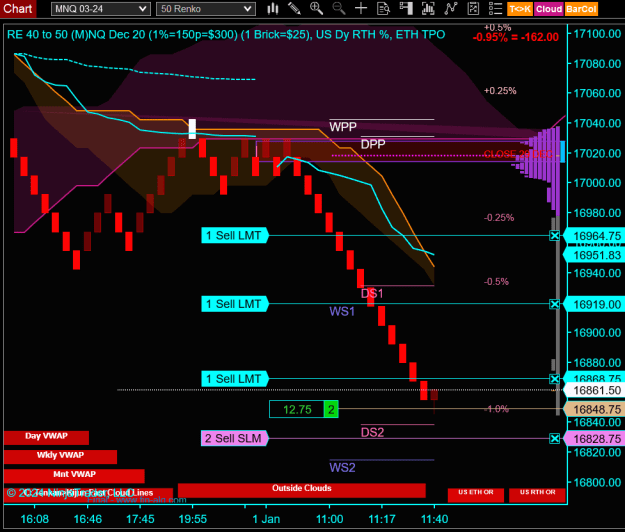Toggle the US ETH OR button
625x532 pixels.
[476, 495]
